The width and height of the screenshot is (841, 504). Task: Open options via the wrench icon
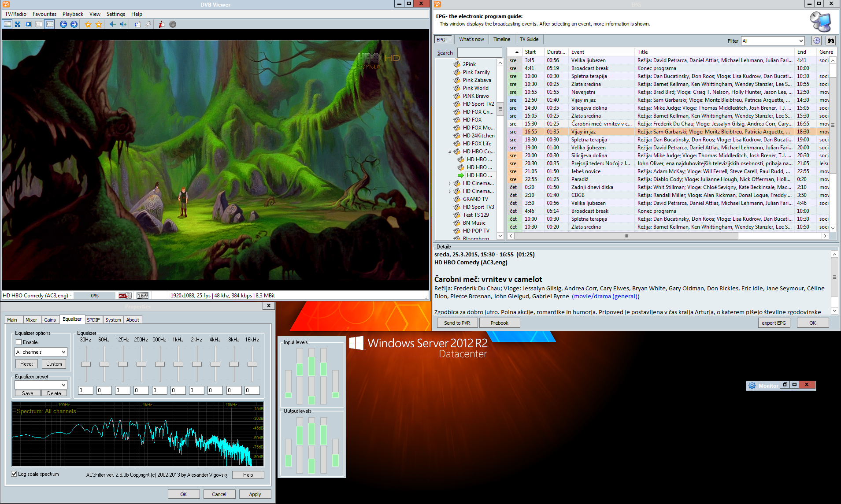148,24
